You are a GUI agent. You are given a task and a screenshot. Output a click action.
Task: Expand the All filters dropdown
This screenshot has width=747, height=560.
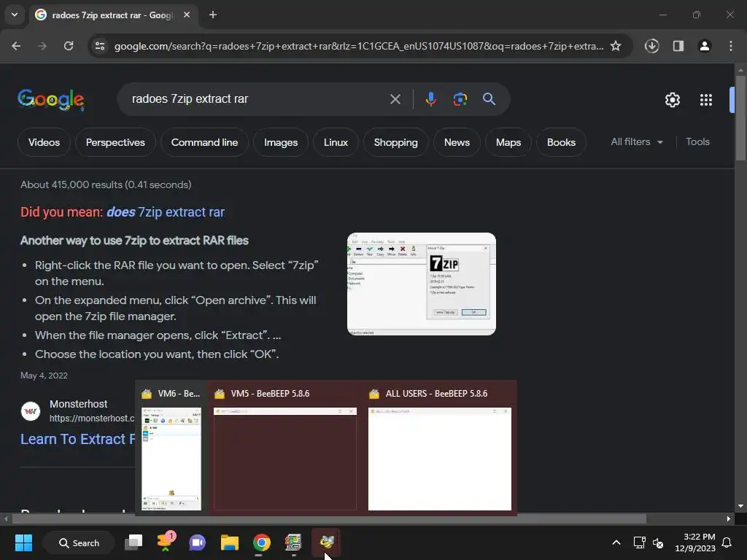click(636, 142)
